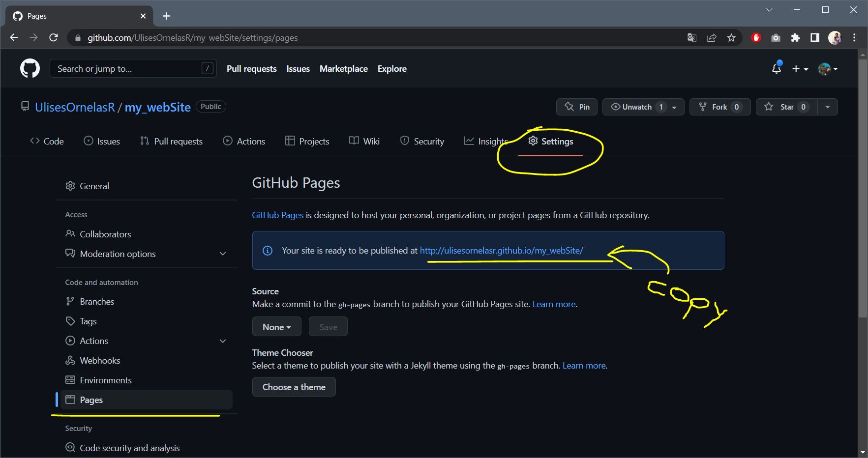Click Pull requests in top navigation
868x458 pixels.
[251, 69]
